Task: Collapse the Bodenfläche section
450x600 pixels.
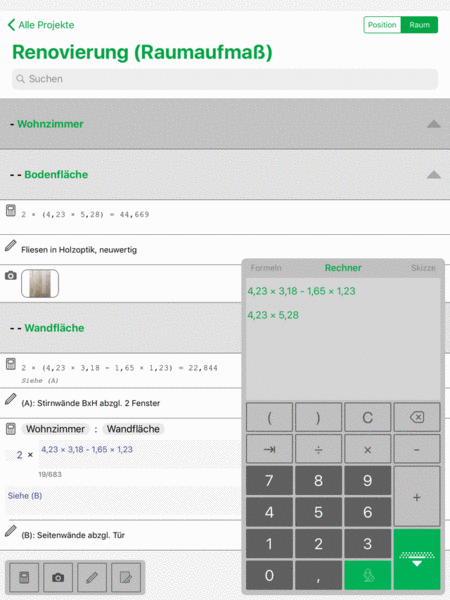Action: [434, 175]
